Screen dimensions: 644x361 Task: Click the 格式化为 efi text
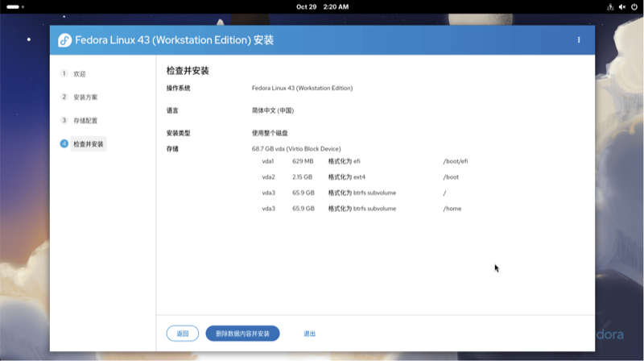[x=345, y=161]
